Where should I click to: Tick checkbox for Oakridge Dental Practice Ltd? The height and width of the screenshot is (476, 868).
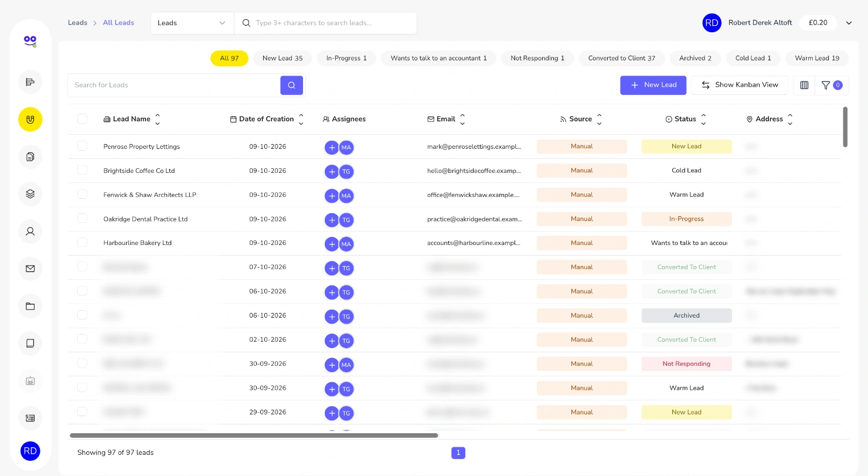tap(82, 218)
